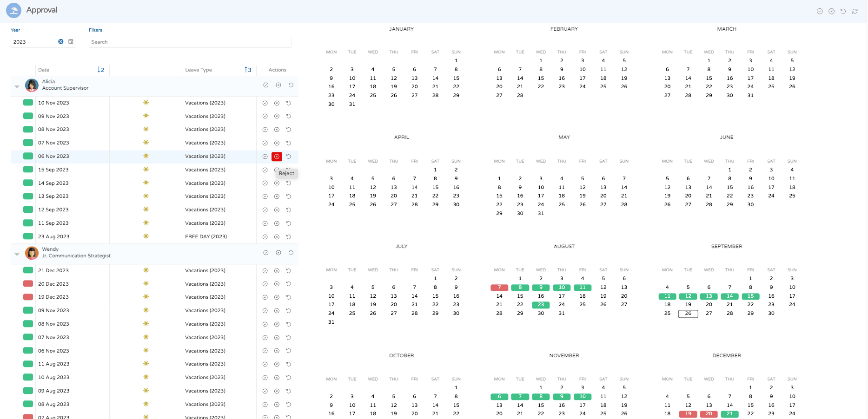Reset all of Alicia's leave requests
The image size is (868, 419).
[x=291, y=85]
